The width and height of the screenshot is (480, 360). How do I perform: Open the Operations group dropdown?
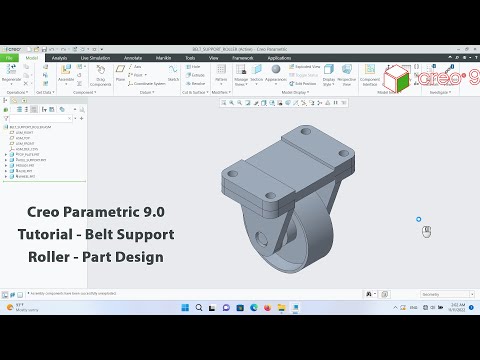point(17,92)
